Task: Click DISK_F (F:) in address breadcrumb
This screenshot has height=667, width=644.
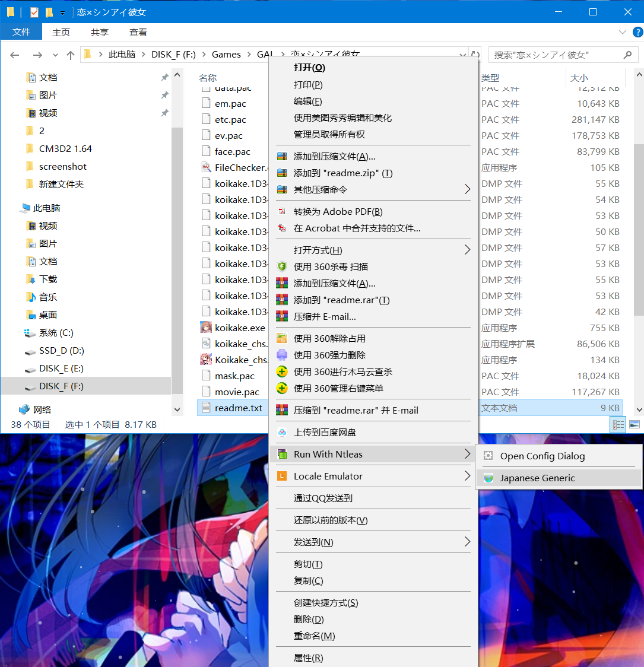Action: 173,55
